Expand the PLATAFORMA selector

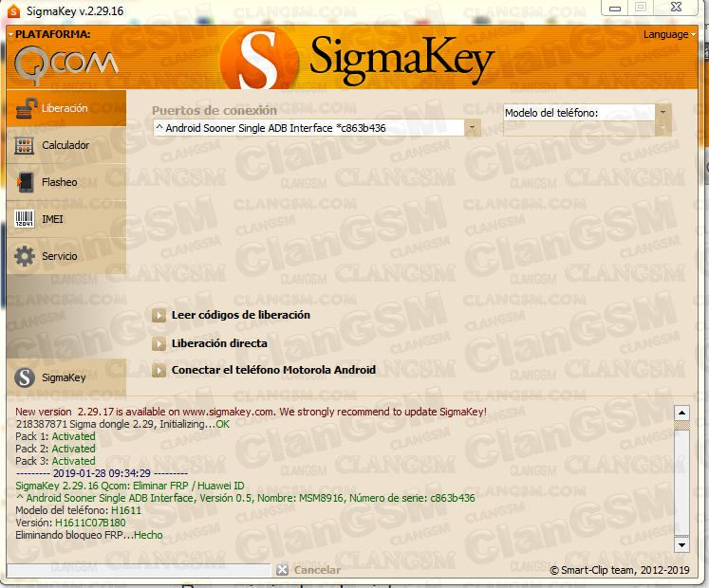coord(49,34)
